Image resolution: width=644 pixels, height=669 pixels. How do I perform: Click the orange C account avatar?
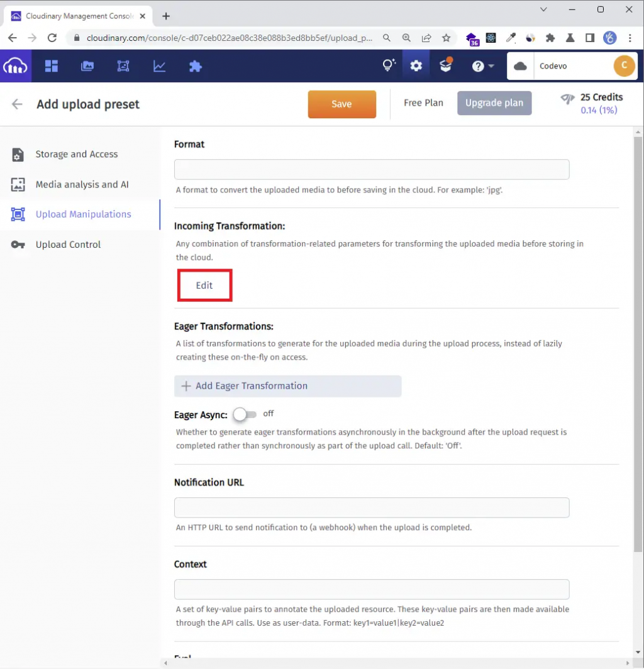point(624,65)
